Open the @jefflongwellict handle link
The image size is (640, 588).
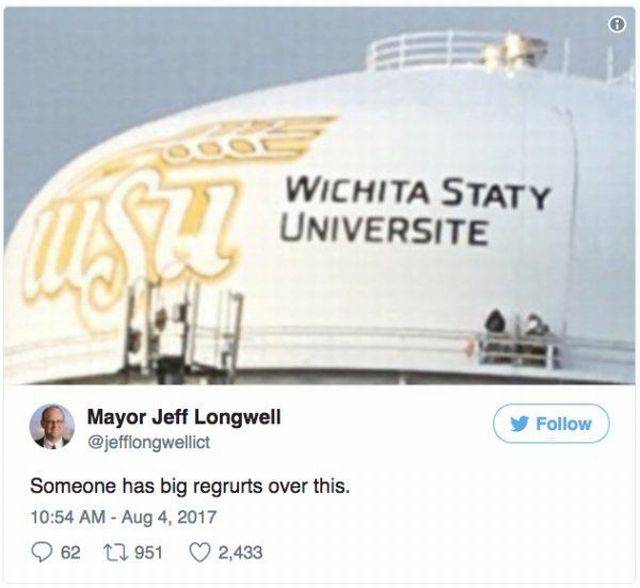point(149,442)
